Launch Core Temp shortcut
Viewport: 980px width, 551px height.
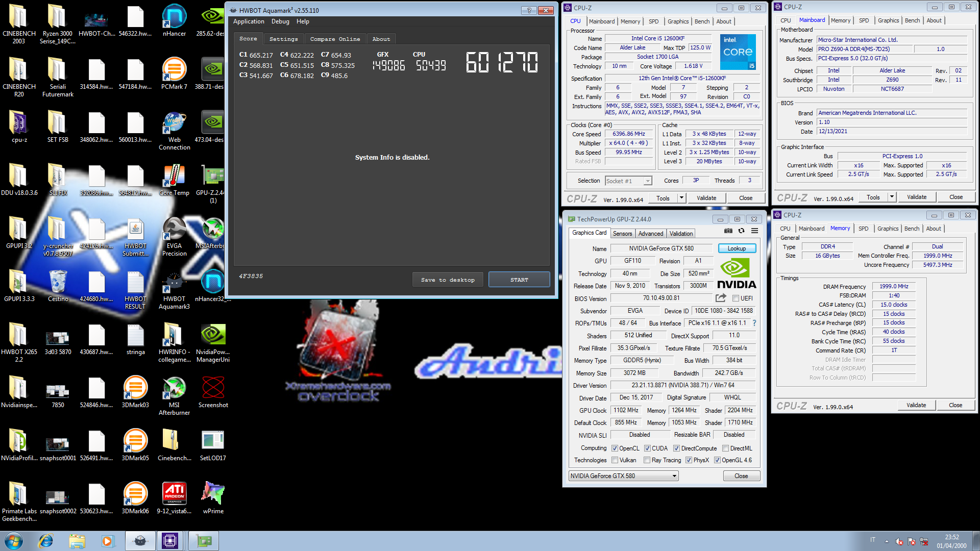174,180
